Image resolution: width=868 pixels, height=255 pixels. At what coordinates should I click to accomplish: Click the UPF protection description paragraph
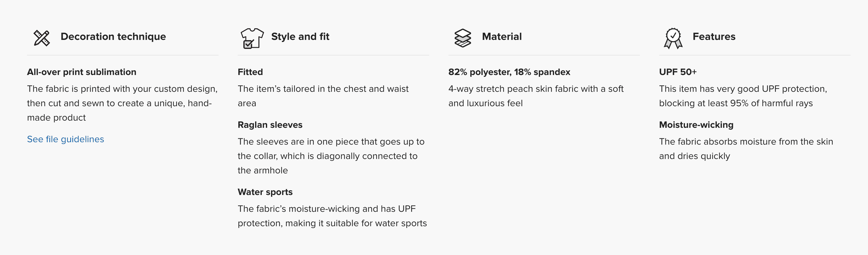tap(743, 96)
